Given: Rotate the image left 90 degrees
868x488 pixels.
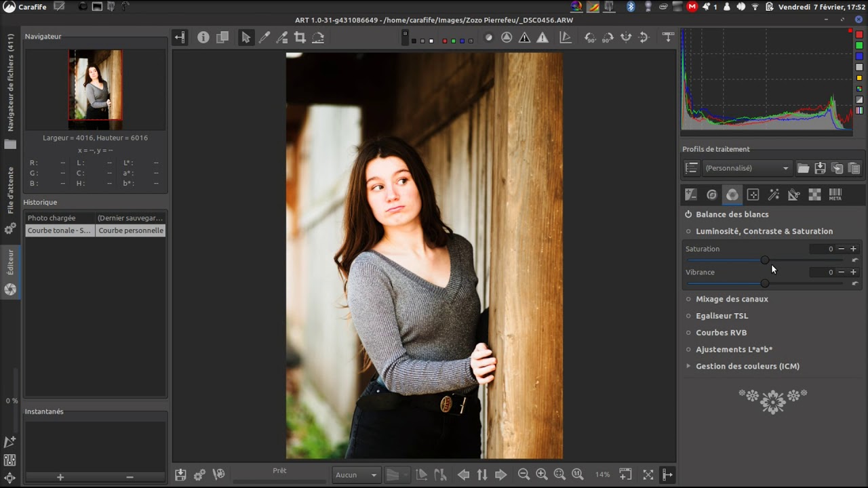Looking at the screenshot, I should click(x=590, y=38).
